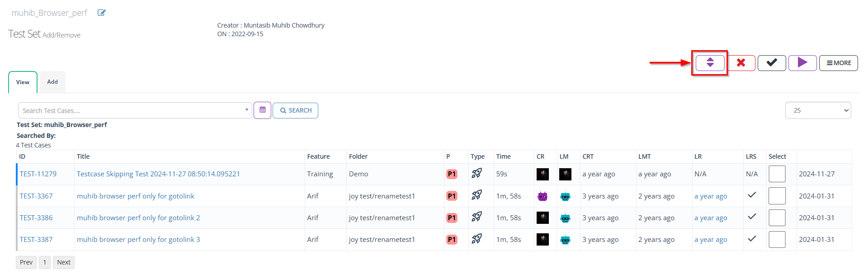
Task: Click the SEARCH button
Action: 296,110
